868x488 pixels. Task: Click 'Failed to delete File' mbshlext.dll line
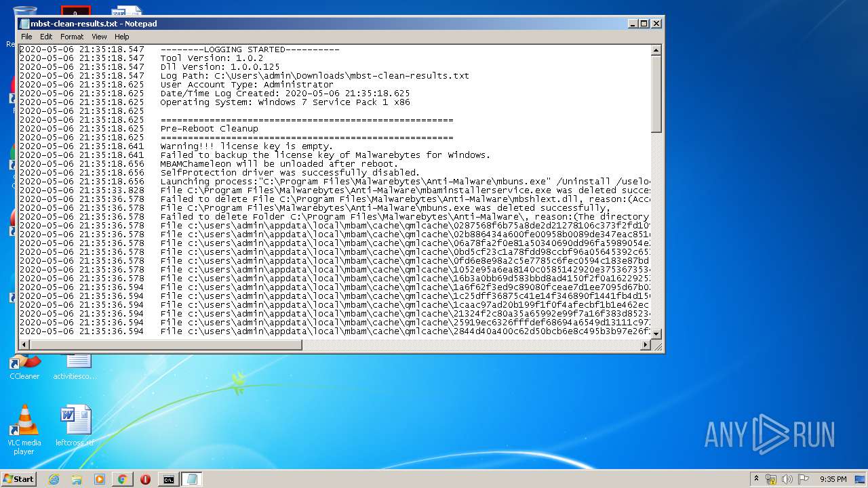click(x=406, y=199)
